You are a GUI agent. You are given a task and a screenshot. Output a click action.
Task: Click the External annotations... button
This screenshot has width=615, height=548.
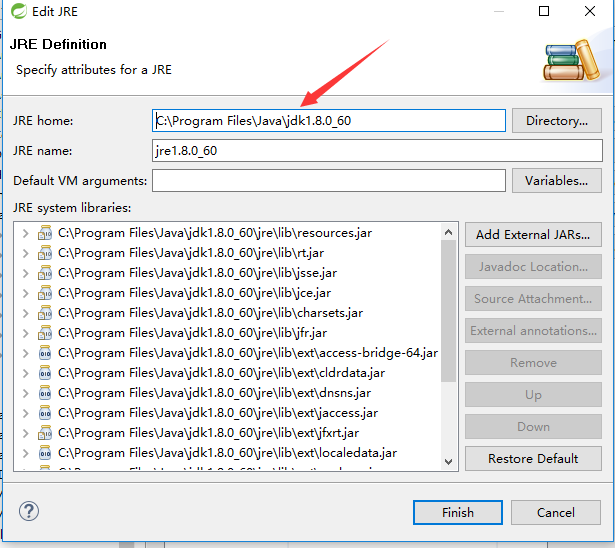tap(533, 331)
